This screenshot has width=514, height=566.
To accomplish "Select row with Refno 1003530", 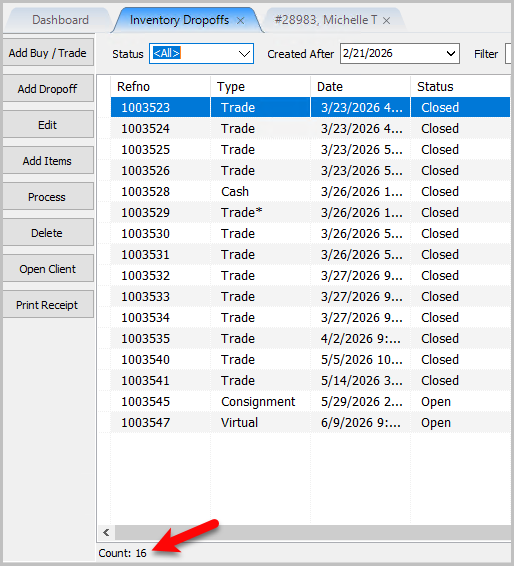I will (x=310, y=234).
